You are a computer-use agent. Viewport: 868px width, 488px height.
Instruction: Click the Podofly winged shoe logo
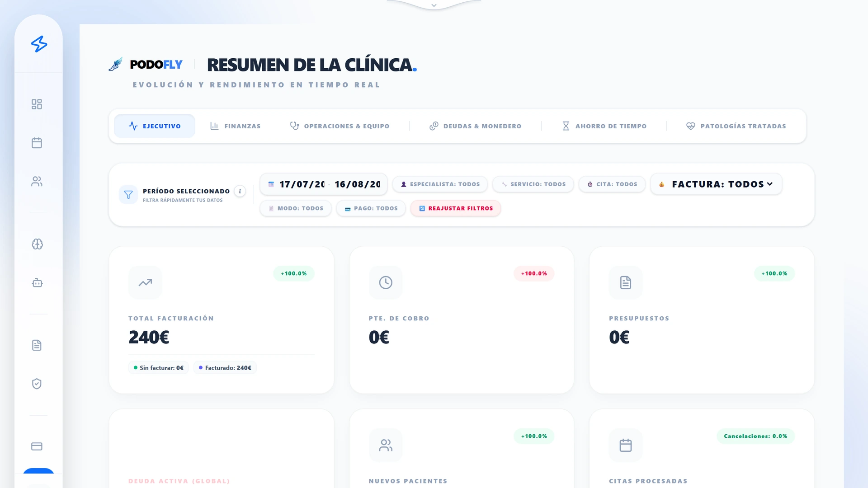click(x=116, y=64)
